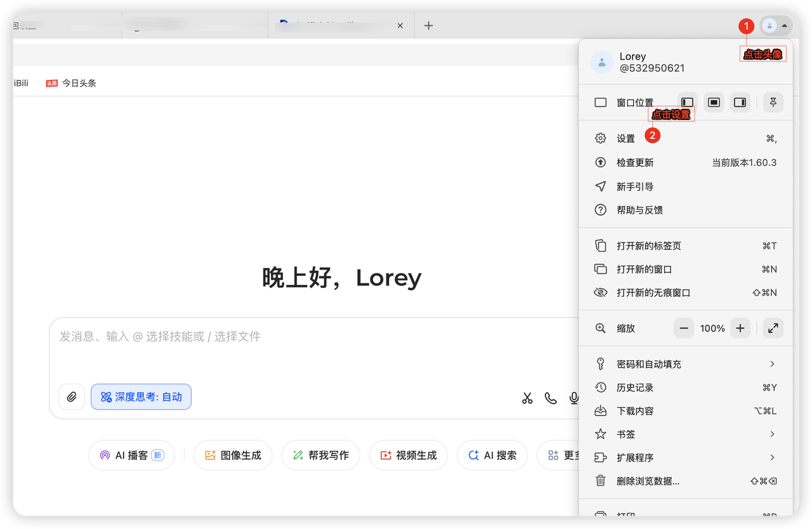Screen dimensions: 812x529
Task: Open the new tab plus button
Action: (429, 26)
